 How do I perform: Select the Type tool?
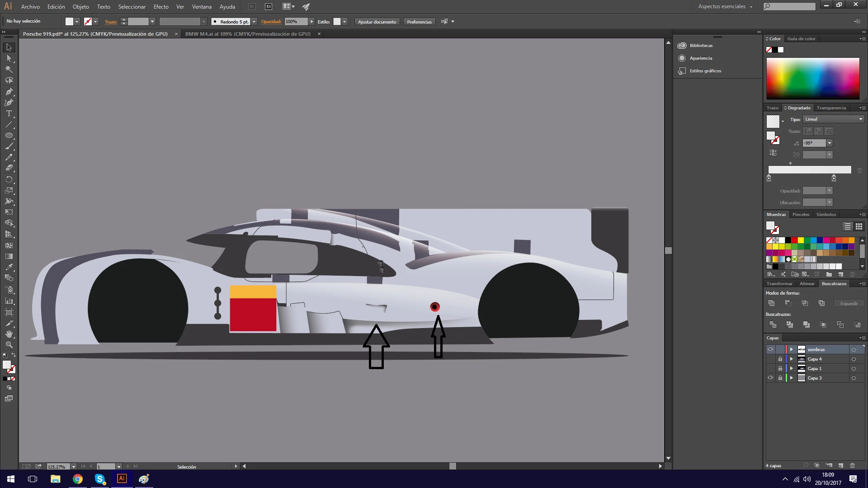tap(9, 113)
